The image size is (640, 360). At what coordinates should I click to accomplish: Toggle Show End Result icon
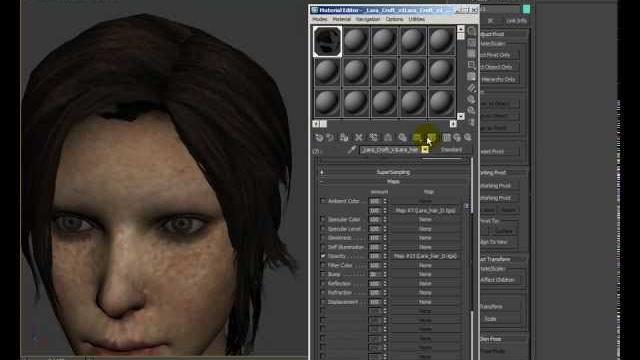point(447,138)
